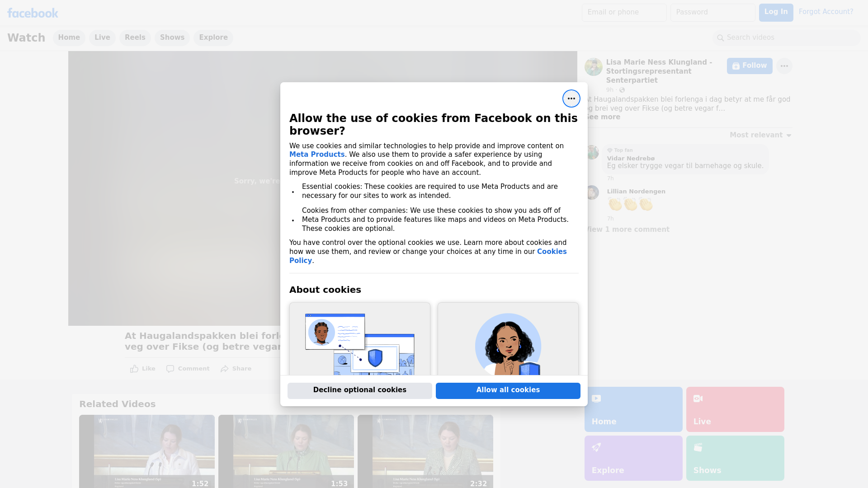The width and height of the screenshot is (868, 488).
Task: Click the Comment speech bubble icon
Action: (x=170, y=369)
